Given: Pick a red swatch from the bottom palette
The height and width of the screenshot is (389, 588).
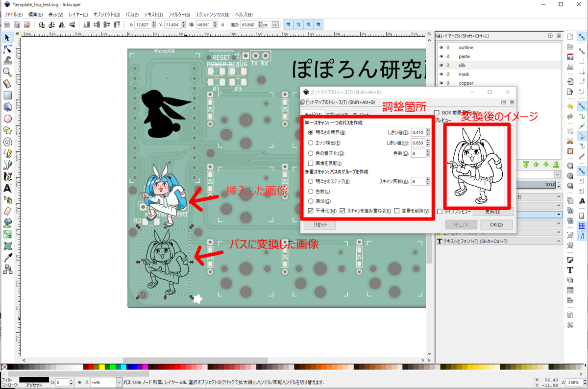Looking at the screenshot, I should tap(92, 366).
